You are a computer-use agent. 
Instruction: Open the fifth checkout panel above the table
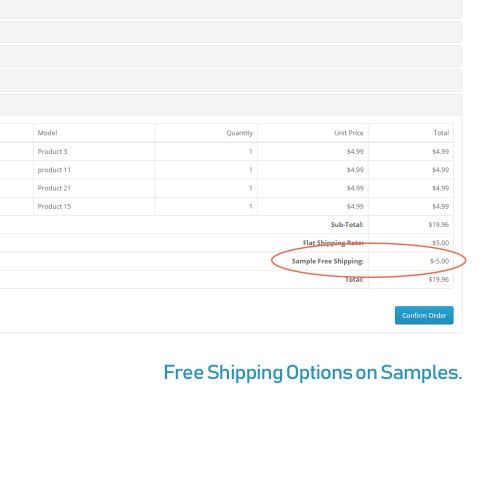[231, 105]
